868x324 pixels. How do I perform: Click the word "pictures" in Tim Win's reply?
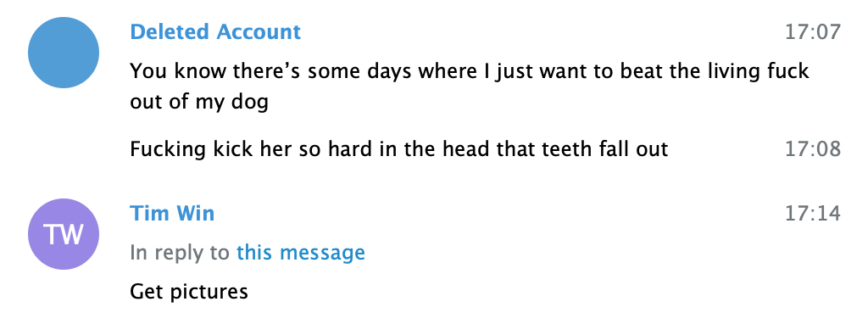209,292
